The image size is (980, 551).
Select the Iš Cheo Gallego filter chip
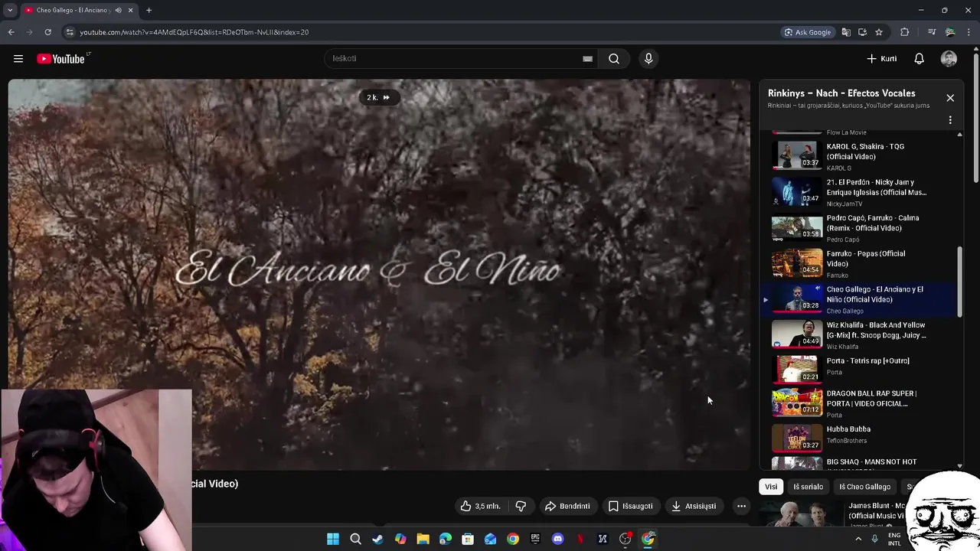[x=864, y=487]
